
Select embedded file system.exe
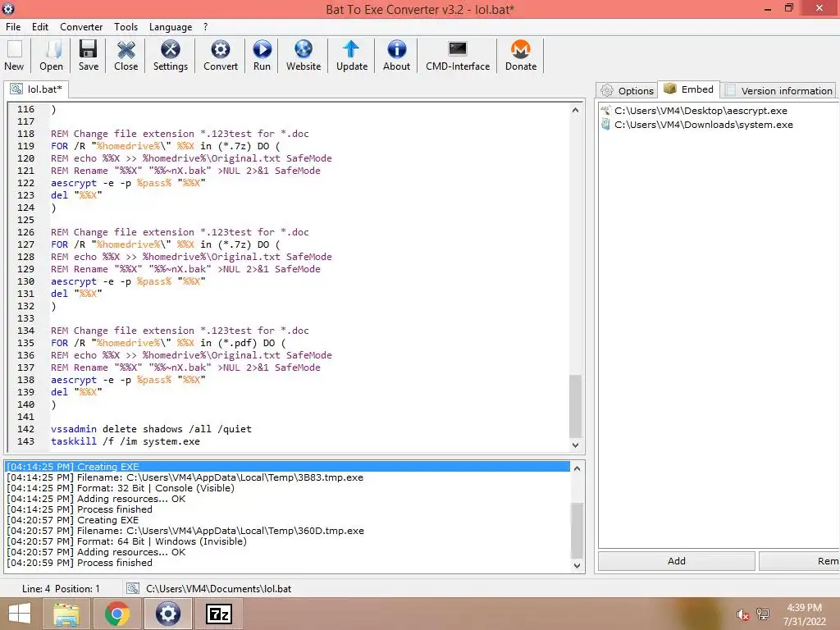pos(703,125)
